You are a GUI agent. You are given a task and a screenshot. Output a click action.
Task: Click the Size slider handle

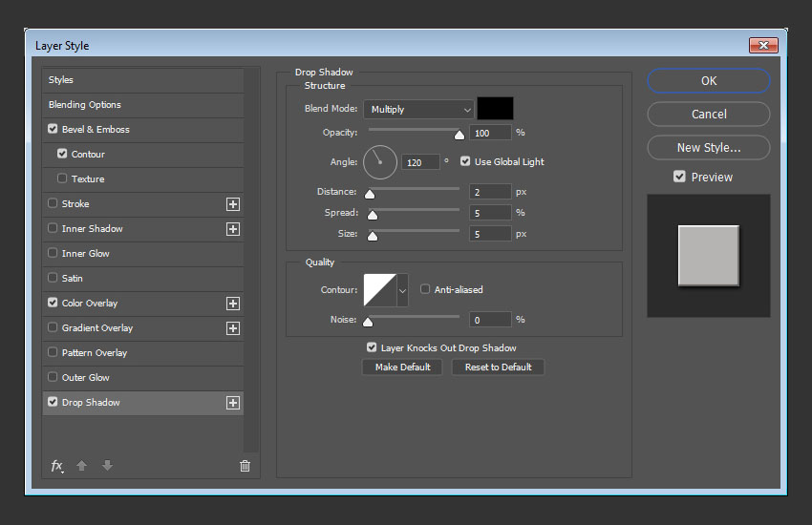(373, 236)
